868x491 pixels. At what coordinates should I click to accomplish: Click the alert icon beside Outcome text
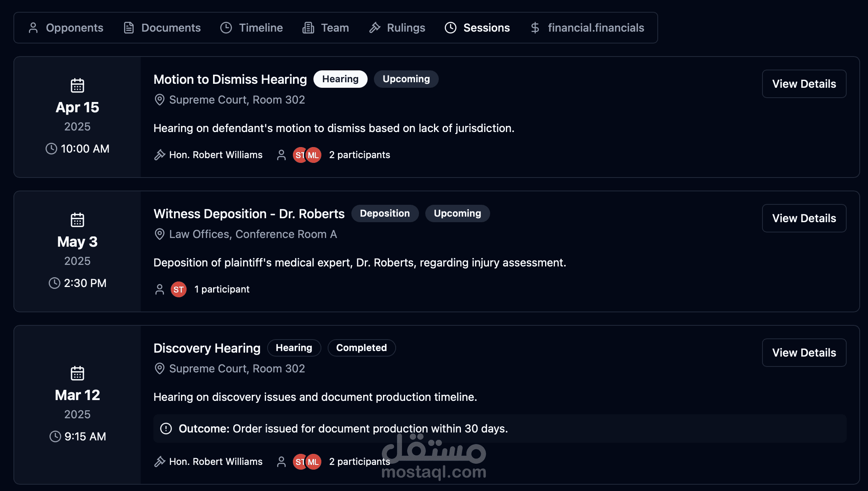pyautogui.click(x=166, y=429)
